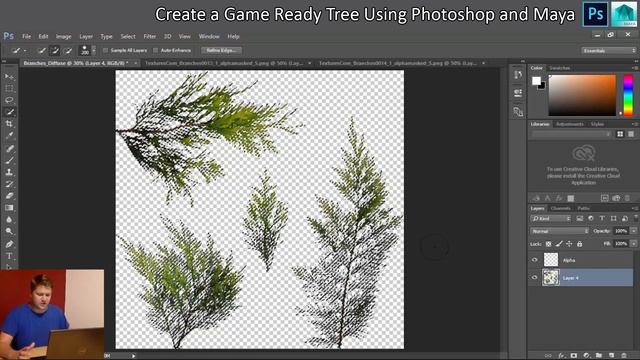
Task: Toggle pixel layer filter in Layers panel
Action: pyautogui.click(x=580, y=219)
